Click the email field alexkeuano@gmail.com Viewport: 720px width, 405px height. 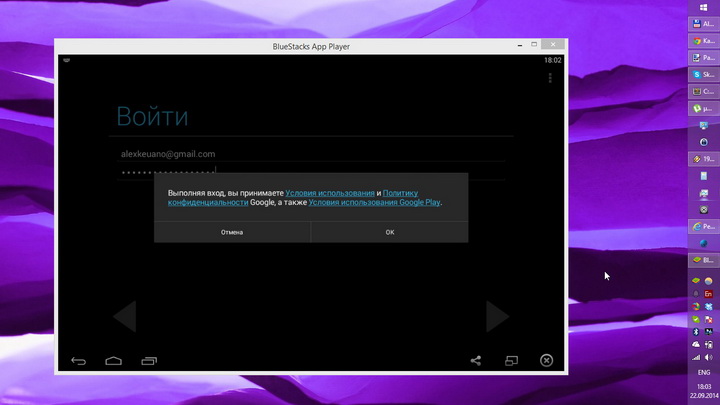coord(311,154)
